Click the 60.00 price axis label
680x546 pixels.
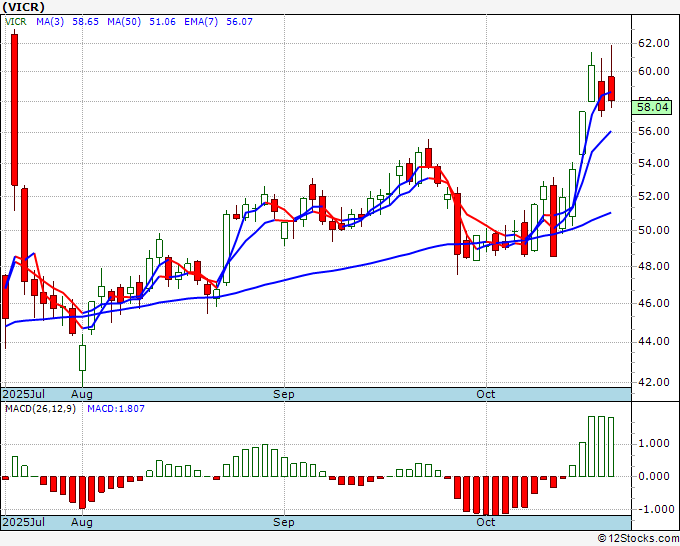[654, 71]
